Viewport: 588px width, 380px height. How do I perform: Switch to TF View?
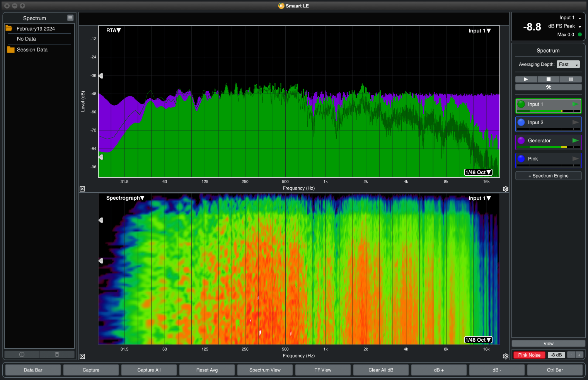[x=323, y=370]
